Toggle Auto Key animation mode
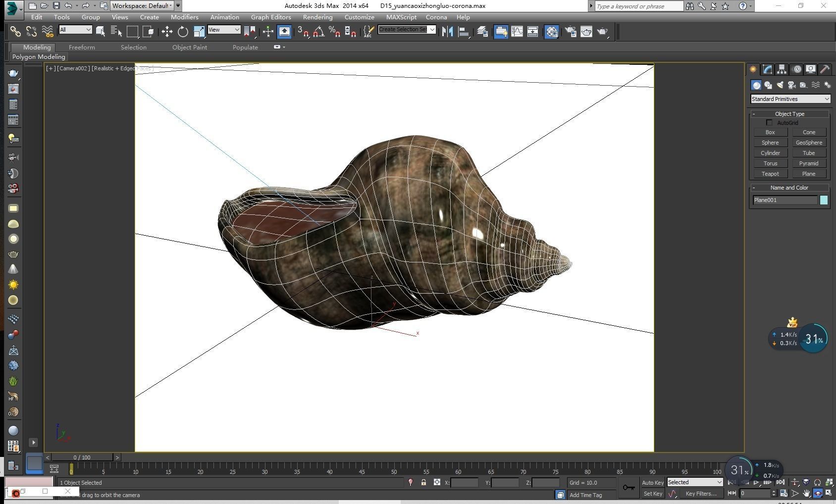This screenshot has width=836, height=504. (653, 483)
